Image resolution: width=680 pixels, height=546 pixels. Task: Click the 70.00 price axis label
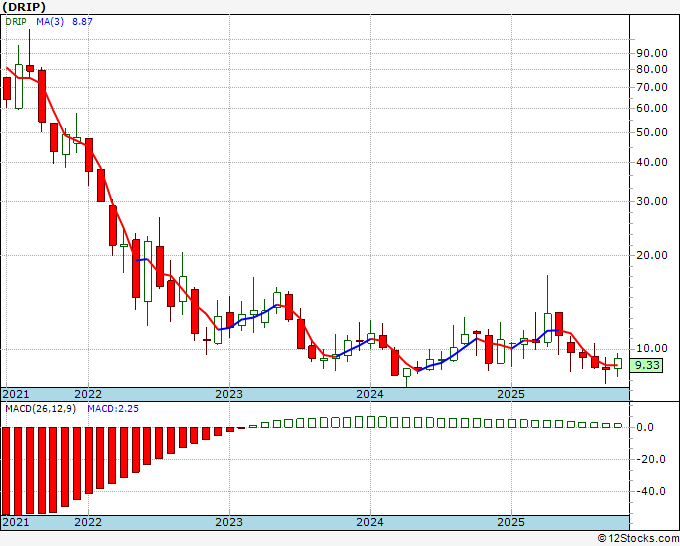(x=652, y=87)
